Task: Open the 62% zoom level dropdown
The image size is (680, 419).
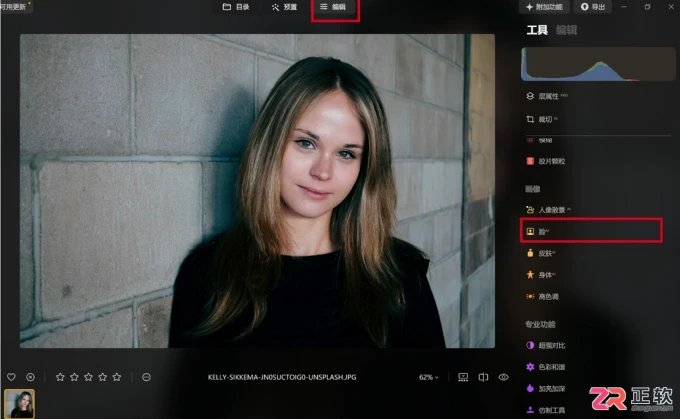Action: [x=428, y=377]
